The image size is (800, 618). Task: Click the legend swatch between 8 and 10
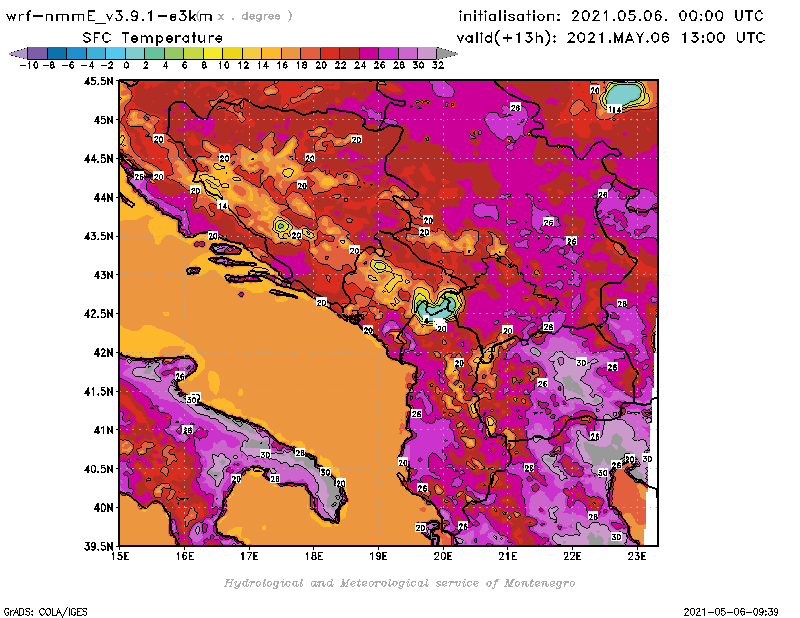point(213,54)
